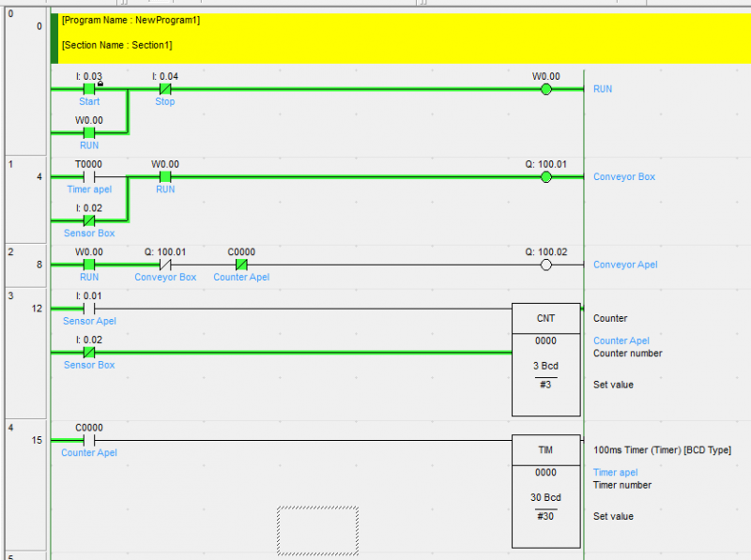Click the 'Counter number' operand description
The image size is (751, 560).
click(x=627, y=354)
